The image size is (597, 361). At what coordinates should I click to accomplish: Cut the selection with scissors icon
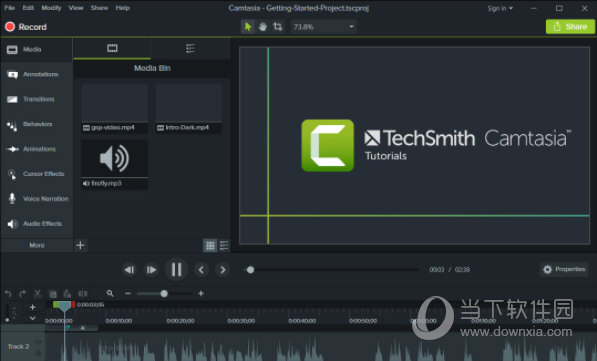click(x=37, y=294)
